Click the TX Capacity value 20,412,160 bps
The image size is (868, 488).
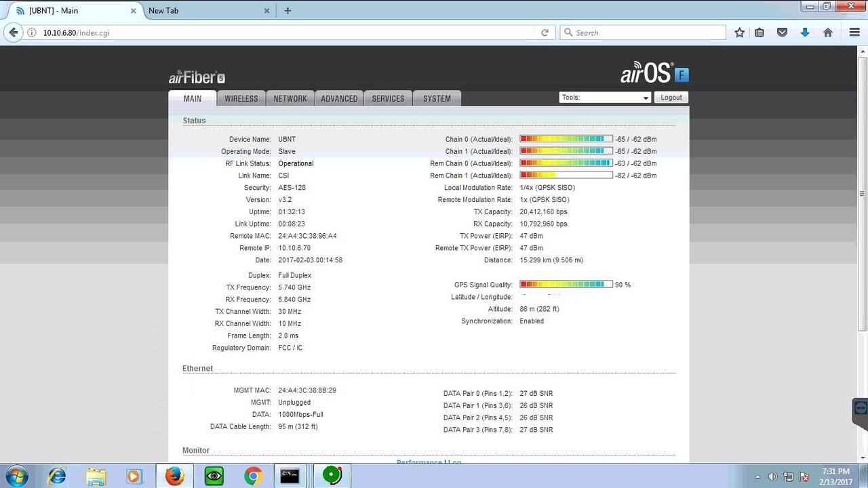(x=543, y=212)
